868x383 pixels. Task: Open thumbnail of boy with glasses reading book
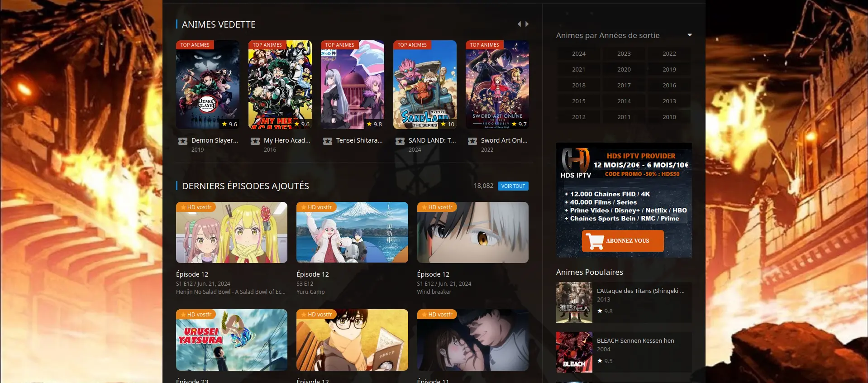[352, 340]
